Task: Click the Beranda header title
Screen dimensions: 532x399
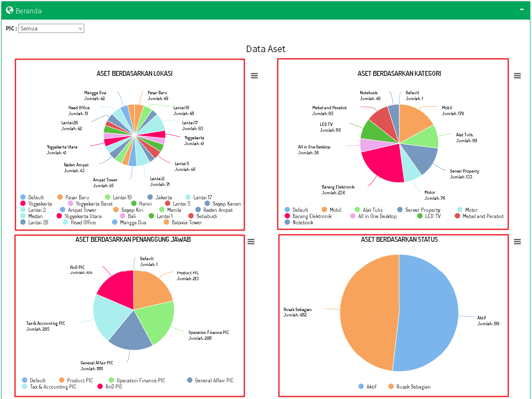Action: click(x=28, y=11)
